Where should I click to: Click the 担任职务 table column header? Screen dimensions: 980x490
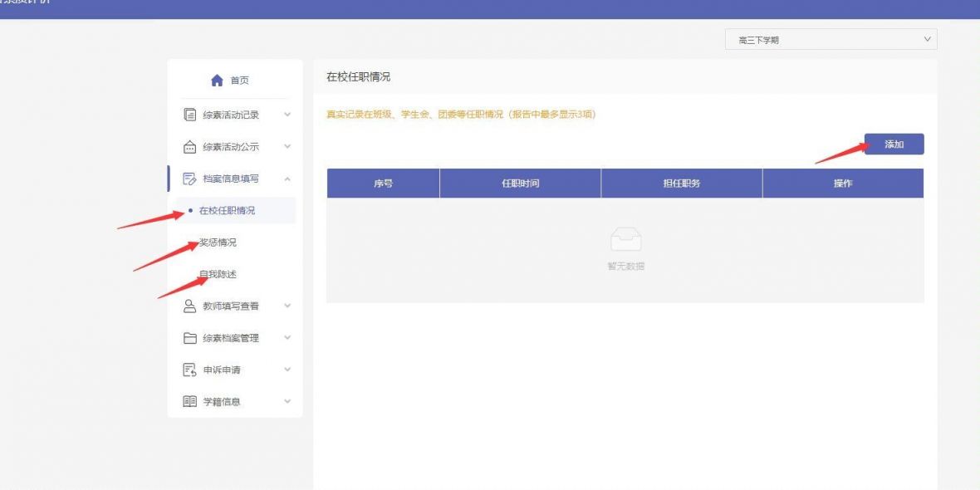coord(680,183)
